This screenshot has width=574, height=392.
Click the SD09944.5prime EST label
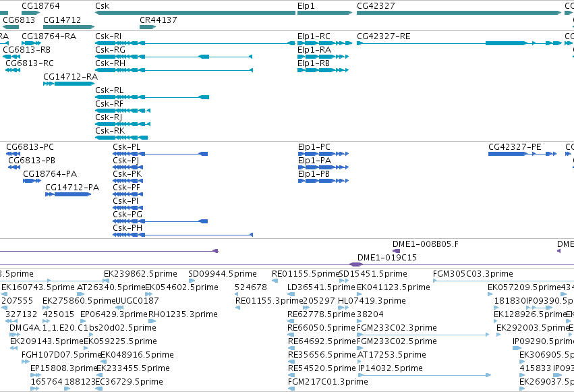click(223, 274)
